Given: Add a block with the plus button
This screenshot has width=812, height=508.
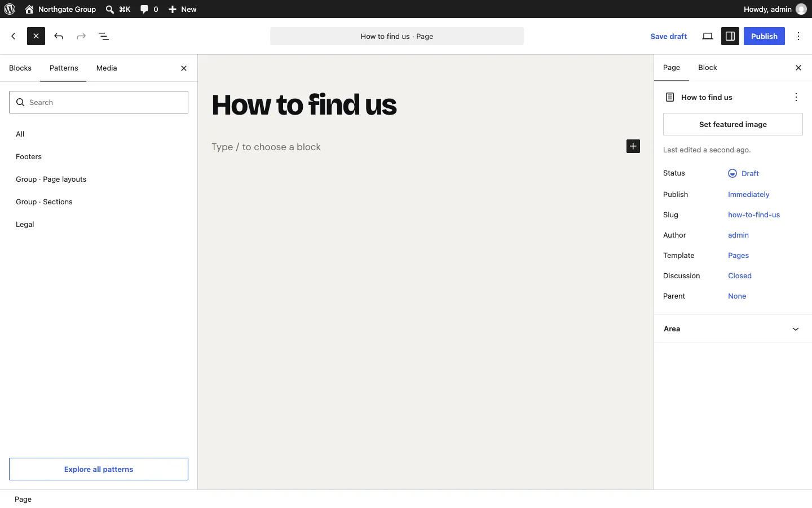Looking at the screenshot, I should [633, 146].
